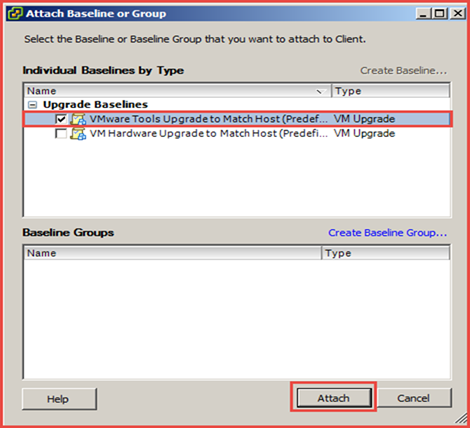The image size is (470, 428).
Task: Cancel the attach baseline dialog
Action: point(414,398)
